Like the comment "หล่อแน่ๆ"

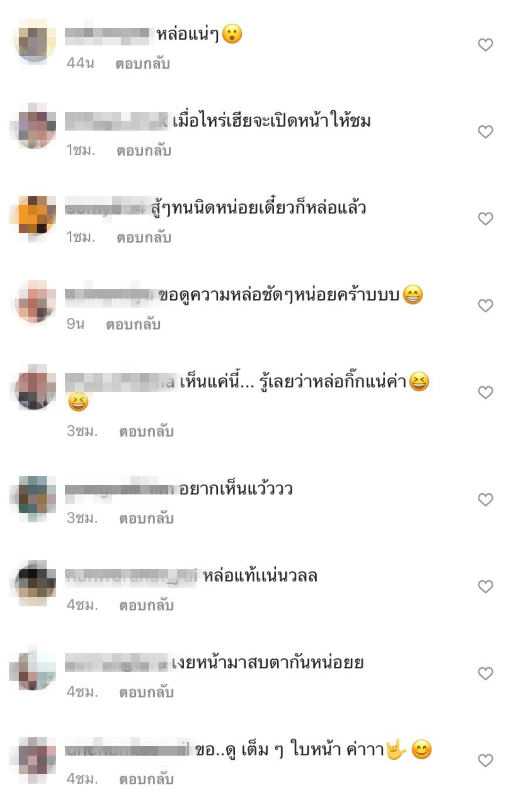485,45
